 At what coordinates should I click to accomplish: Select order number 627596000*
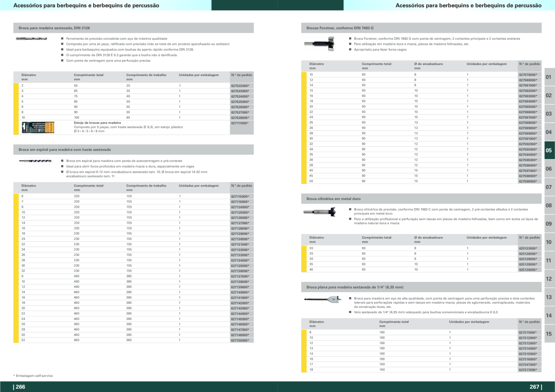pos(528,165)
